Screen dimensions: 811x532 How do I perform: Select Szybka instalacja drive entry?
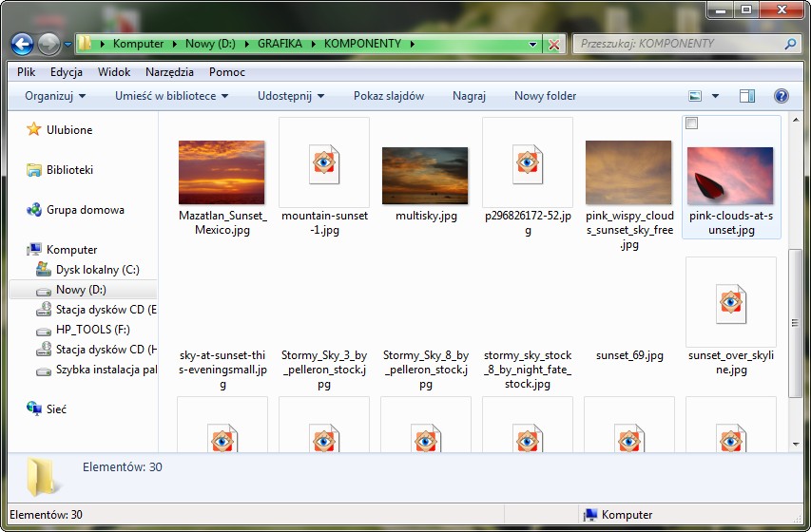106,370
